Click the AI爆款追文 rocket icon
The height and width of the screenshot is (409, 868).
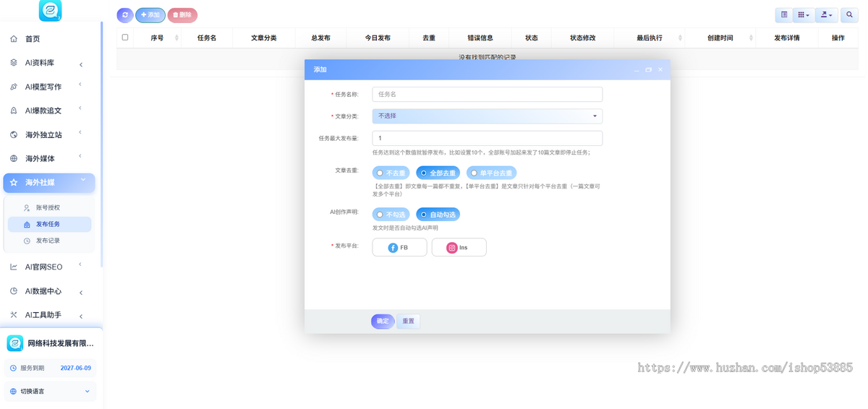(x=14, y=111)
